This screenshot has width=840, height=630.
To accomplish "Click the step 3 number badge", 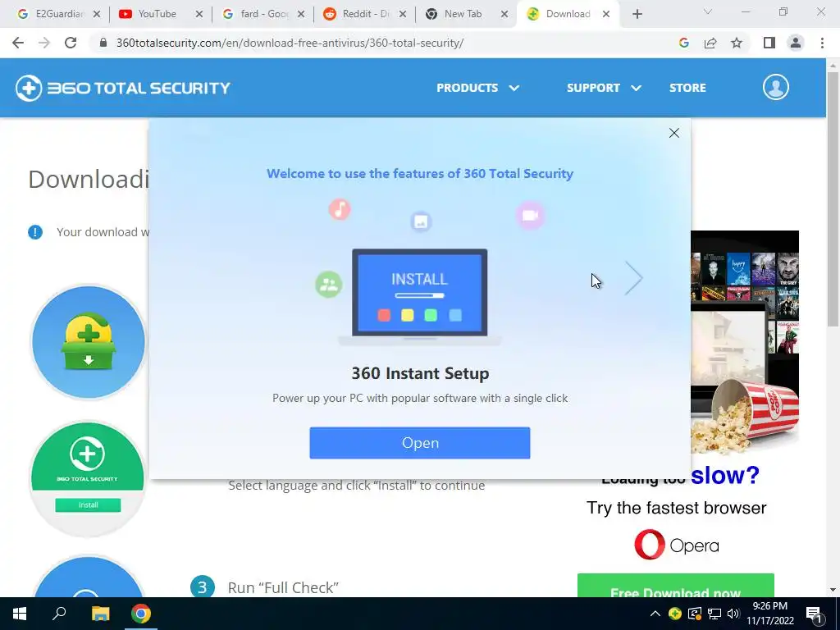I will click(203, 587).
